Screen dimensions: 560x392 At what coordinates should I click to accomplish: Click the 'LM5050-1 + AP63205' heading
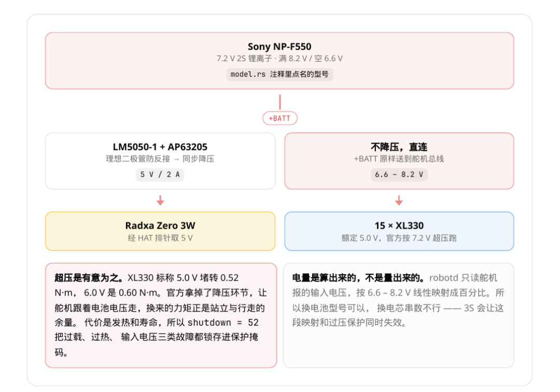pos(160,147)
